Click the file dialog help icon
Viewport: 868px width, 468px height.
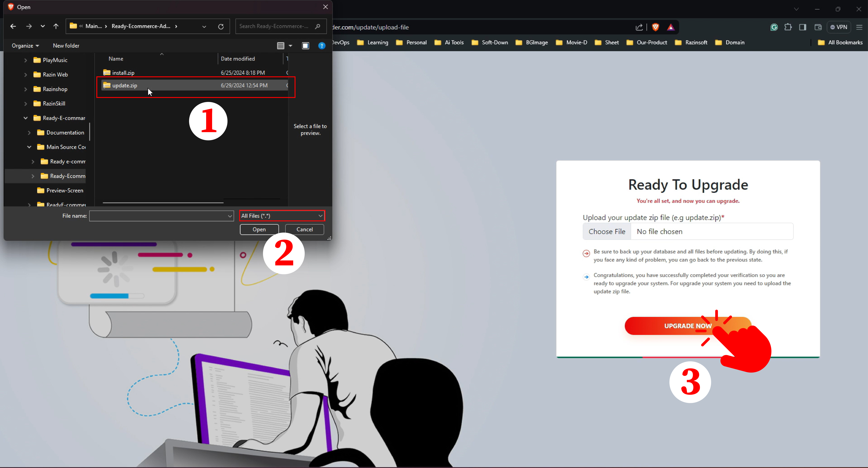(x=322, y=46)
